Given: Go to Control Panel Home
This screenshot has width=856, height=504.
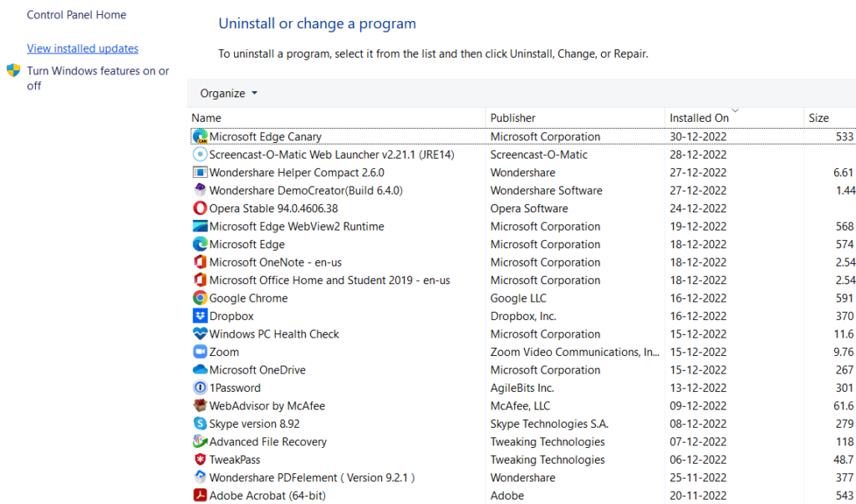Looking at the screenshot, I should pos(76,15).
